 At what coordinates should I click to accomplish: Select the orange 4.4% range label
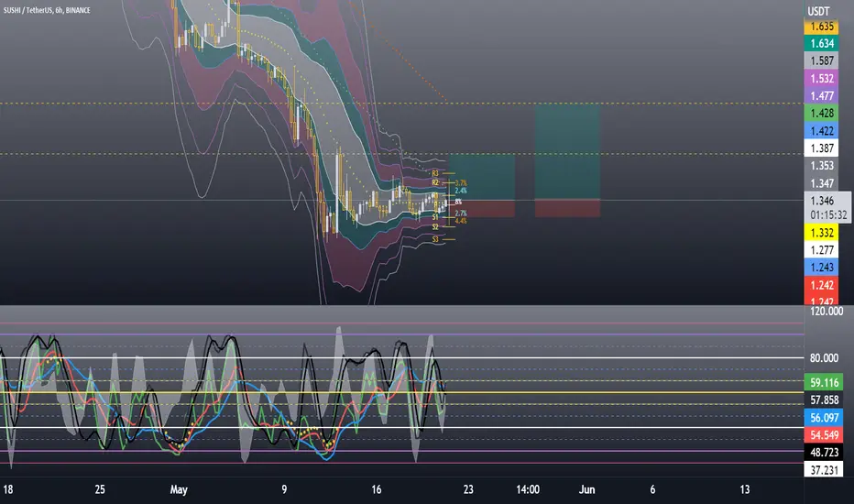coord(461,221)
